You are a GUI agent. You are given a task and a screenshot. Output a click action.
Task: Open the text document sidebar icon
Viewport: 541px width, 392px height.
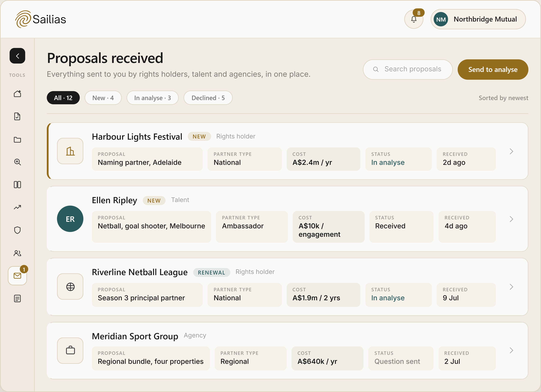[17, 298]
